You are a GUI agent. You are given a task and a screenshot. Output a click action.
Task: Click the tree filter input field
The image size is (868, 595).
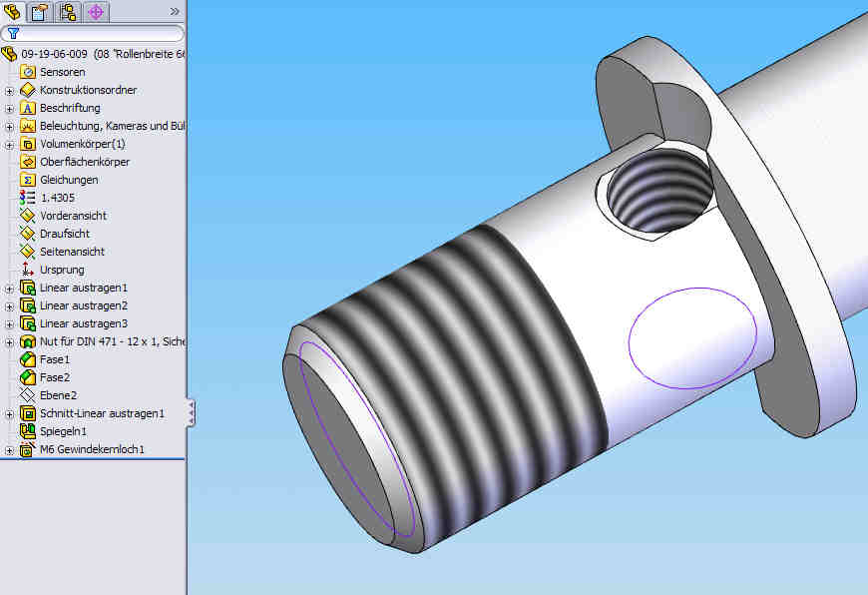(x=93, y=33)
